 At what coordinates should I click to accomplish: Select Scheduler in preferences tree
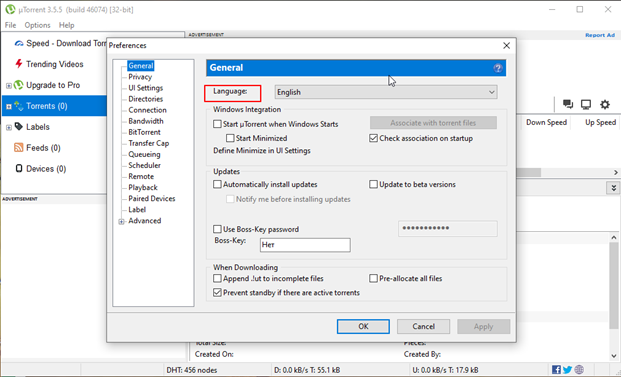[144, 166]
